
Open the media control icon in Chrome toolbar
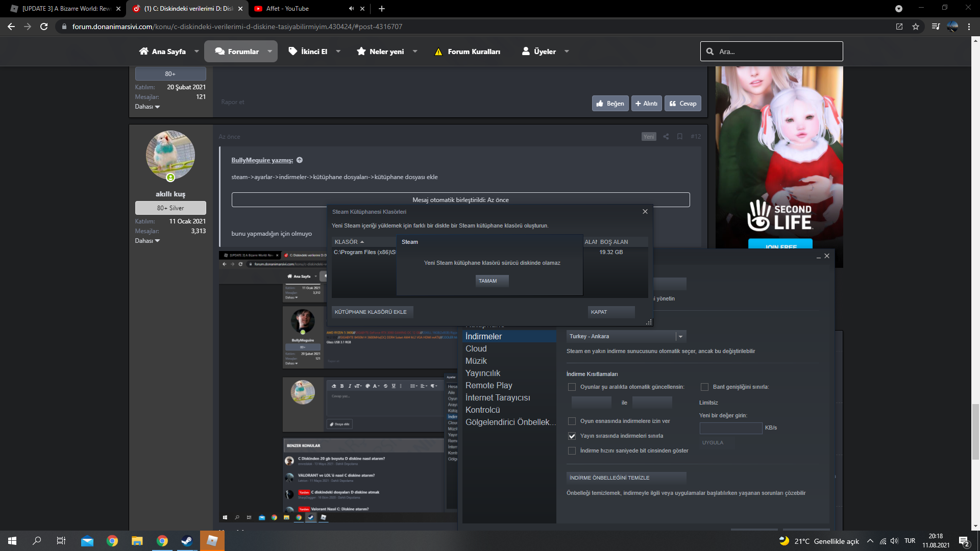point(936,27)
